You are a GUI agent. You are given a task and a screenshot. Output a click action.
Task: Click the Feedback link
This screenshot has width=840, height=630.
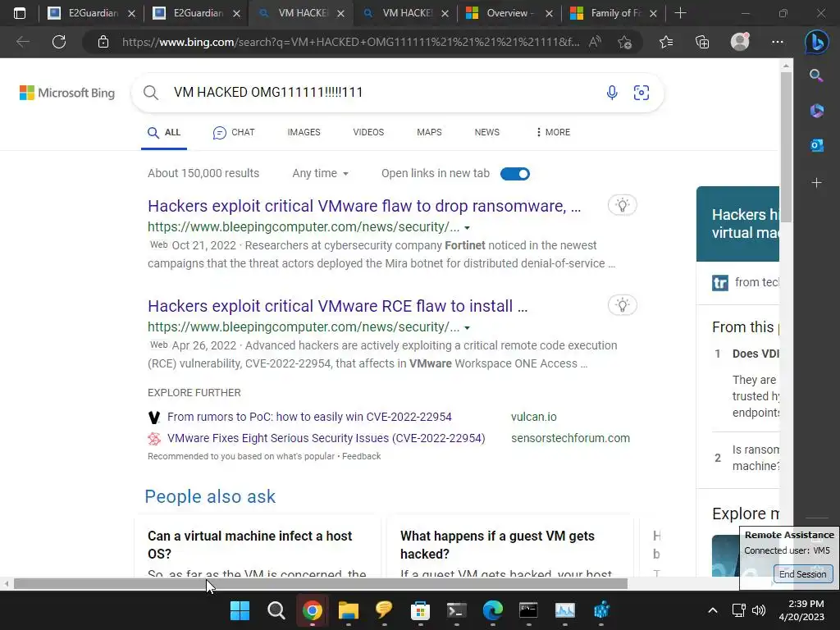pyautogui.click(x=362, y=456)
